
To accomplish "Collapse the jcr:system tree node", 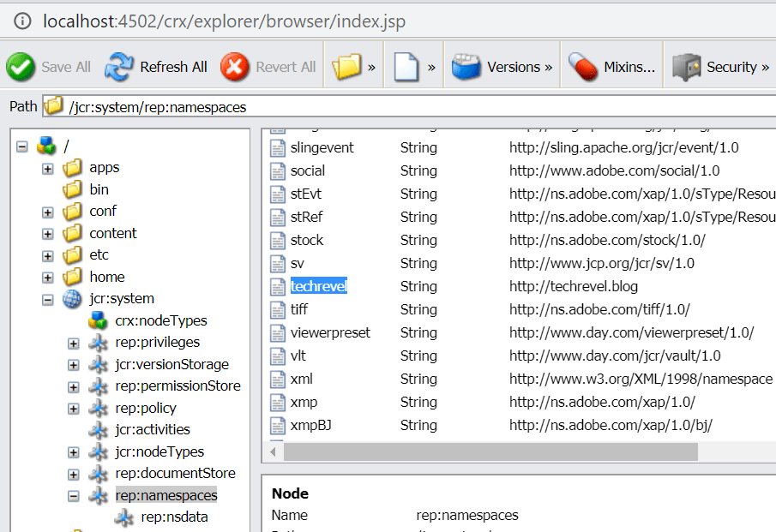I will pos(48,299).
